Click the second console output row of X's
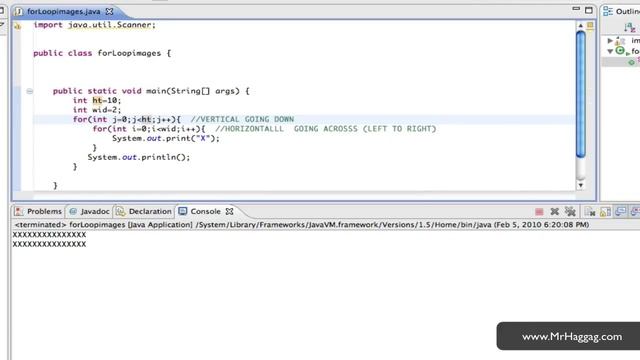 (x=49, y=244)
